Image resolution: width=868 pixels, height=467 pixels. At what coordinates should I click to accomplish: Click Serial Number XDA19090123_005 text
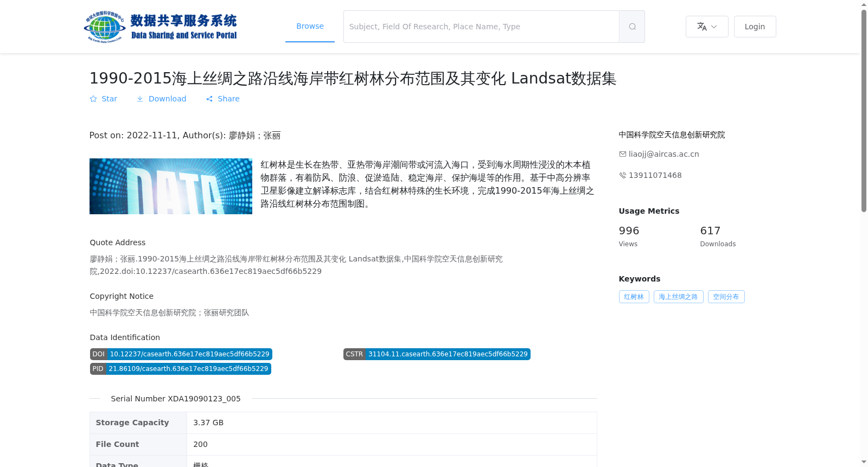(x=176, y=399)
